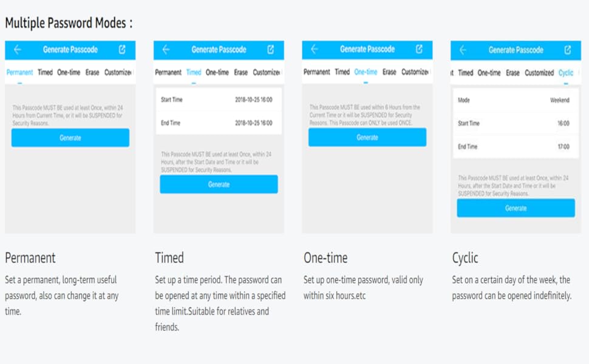The height and width of the screenshot is (364, 589).
Task: Select the highlighted Permanent tab
Action: 19,72
